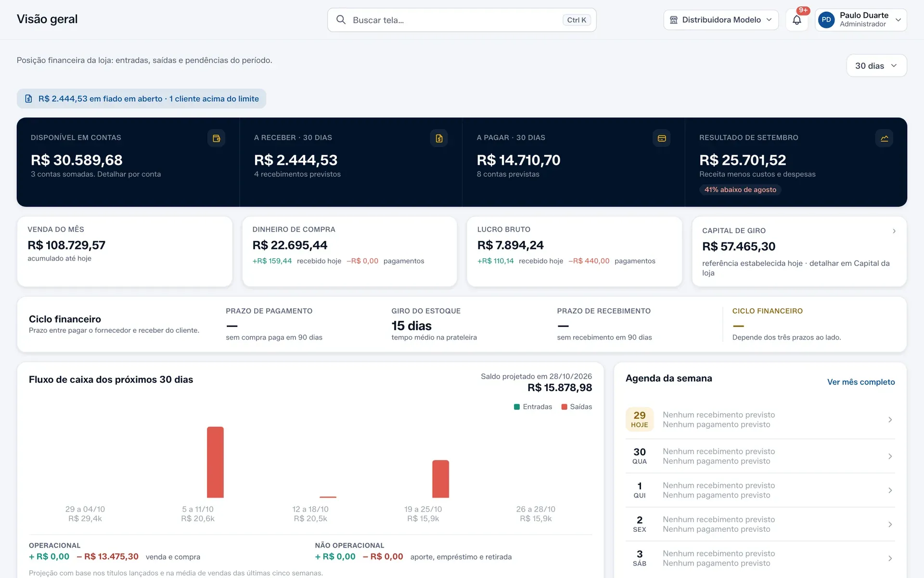Click the fiado em aberto alert banner
The width and height of the screenshot is (924, 578).
(141, 99)
